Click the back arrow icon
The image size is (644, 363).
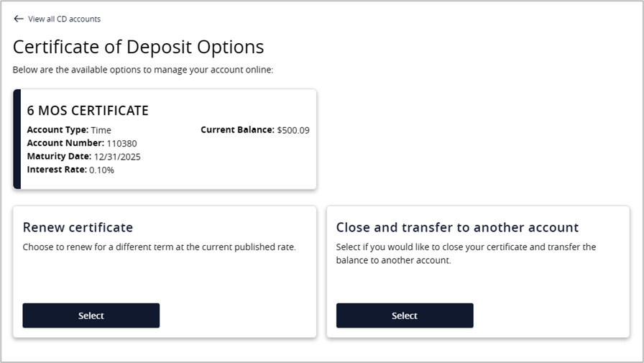coord(19,19)
